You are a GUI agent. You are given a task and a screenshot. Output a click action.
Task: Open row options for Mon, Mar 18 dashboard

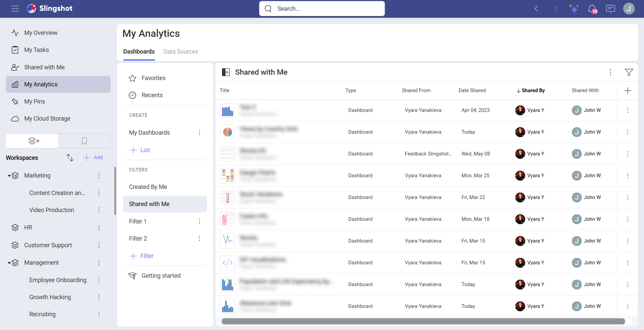tap(628, 219)
